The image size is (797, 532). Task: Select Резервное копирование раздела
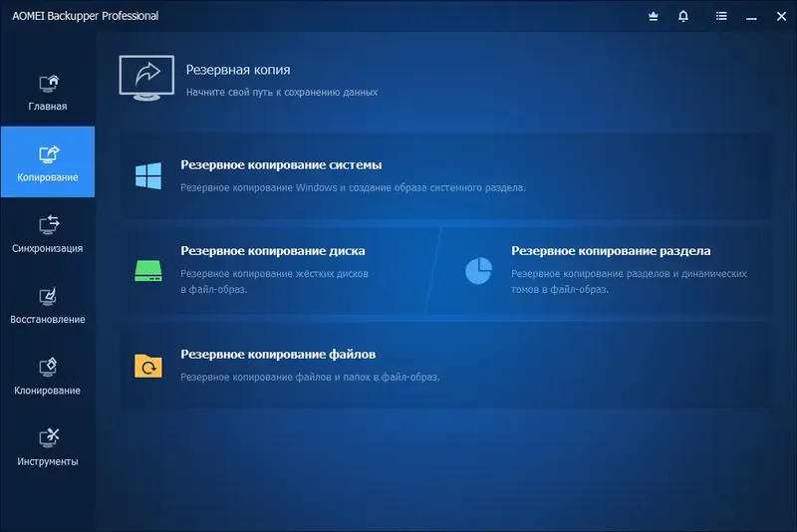(x=611, y=250)
